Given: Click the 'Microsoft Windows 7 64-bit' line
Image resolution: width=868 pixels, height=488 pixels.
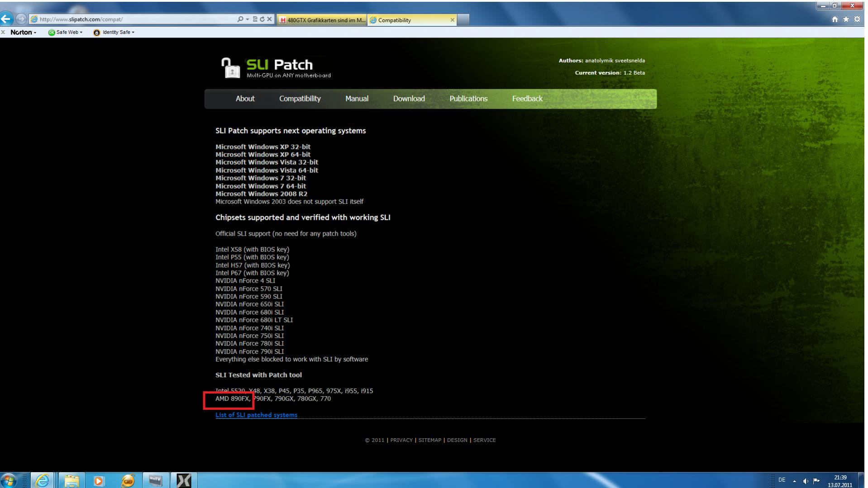Looking at the screenshot, I should click(x=261, y=186).
